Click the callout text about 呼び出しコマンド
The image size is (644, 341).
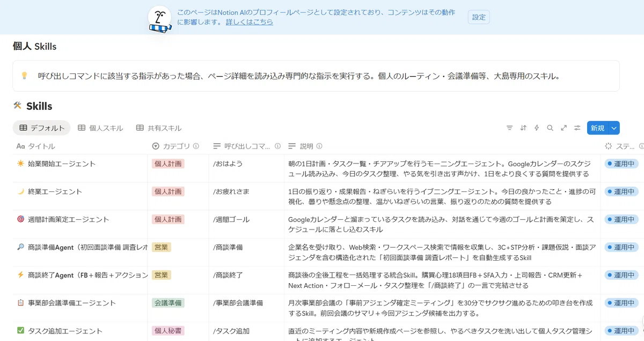pos(298,76)
